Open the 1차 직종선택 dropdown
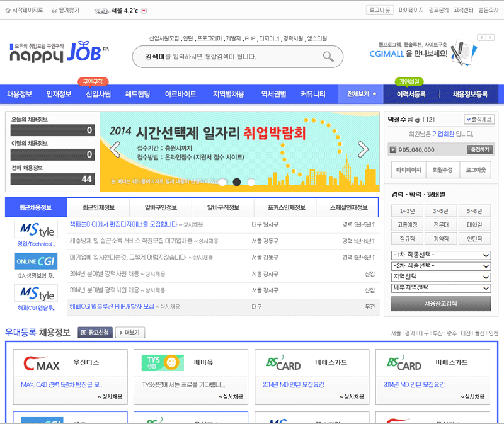504x424 pixels. pyautogui.click(x=440, y=255)
